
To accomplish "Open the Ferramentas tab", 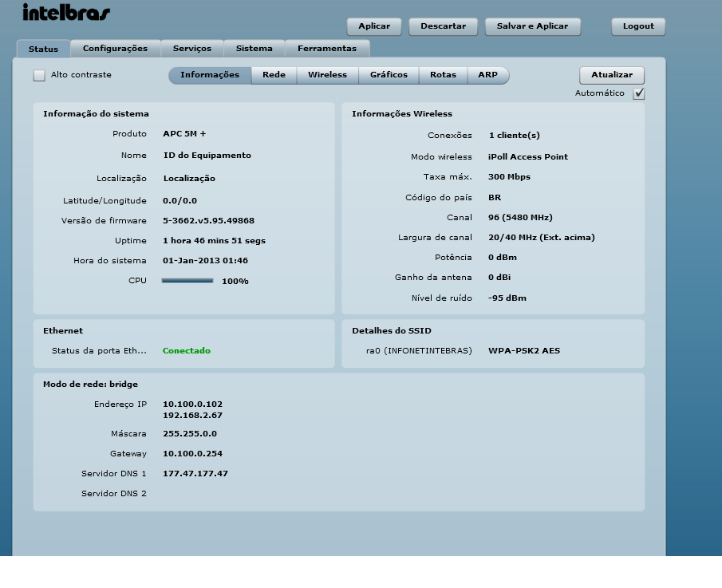I will pyautogui.click(x=327, y=49).
